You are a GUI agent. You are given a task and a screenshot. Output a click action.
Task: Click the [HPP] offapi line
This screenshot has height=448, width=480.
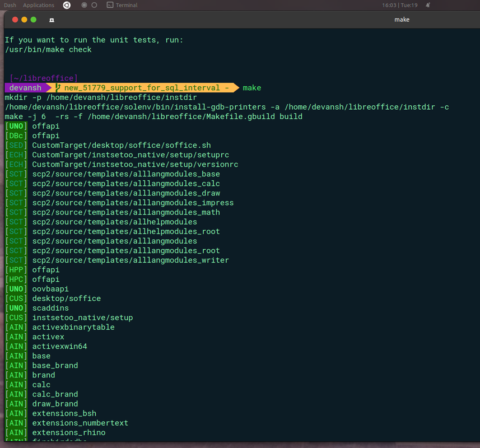pyautogui.click(x=32, y=269)
